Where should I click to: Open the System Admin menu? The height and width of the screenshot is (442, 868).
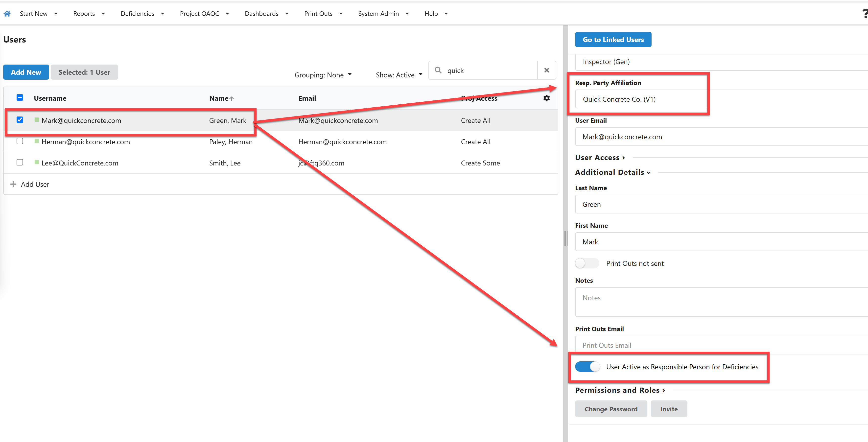383,13
